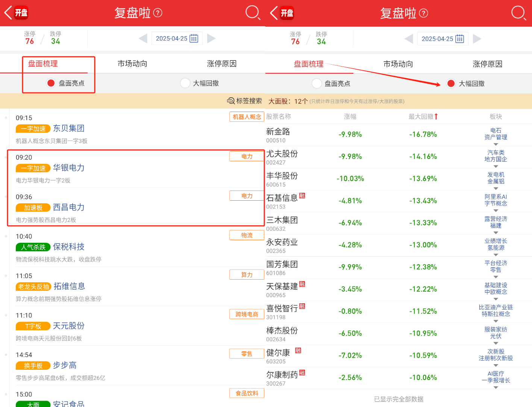532x407 pixels.
Task: Expand sector tags for 新金路
Action: pos(496,144)
